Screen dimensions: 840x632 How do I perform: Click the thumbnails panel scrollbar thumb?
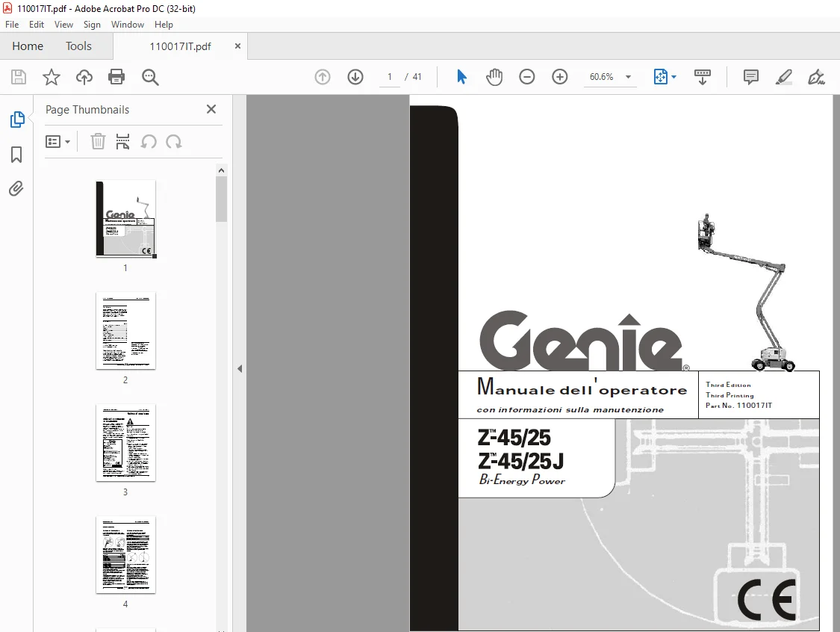click(x=221, y=199)
